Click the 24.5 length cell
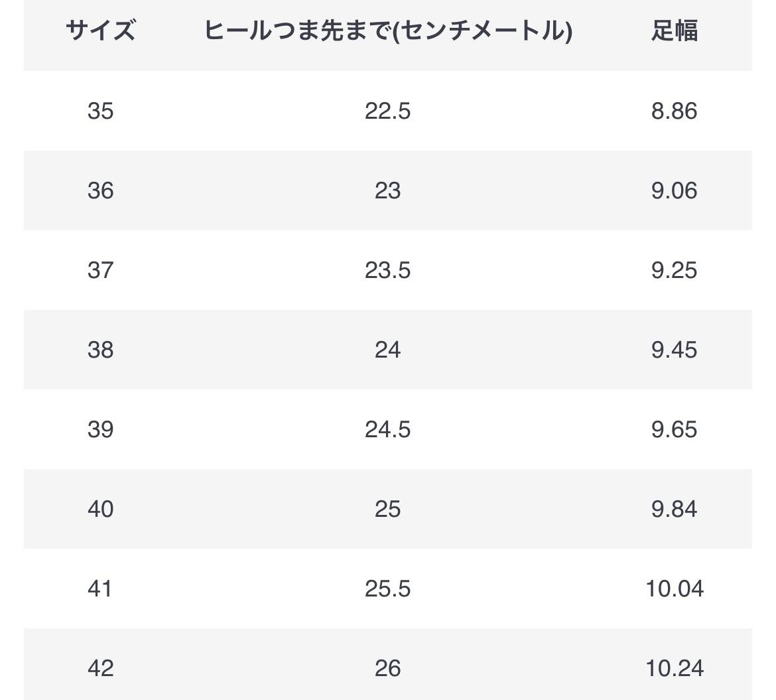This screenshot has width=776, height=700. (387, 429)
